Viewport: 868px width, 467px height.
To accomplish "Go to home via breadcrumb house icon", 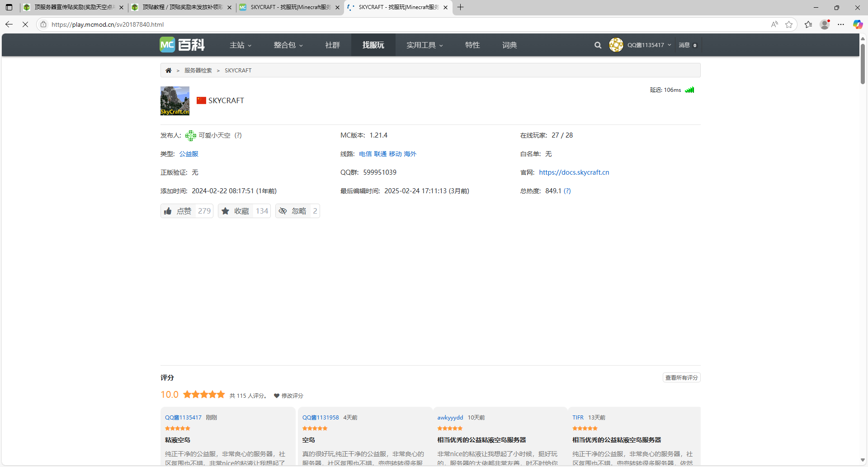I will pyautogui.click(x=168, y=70).
